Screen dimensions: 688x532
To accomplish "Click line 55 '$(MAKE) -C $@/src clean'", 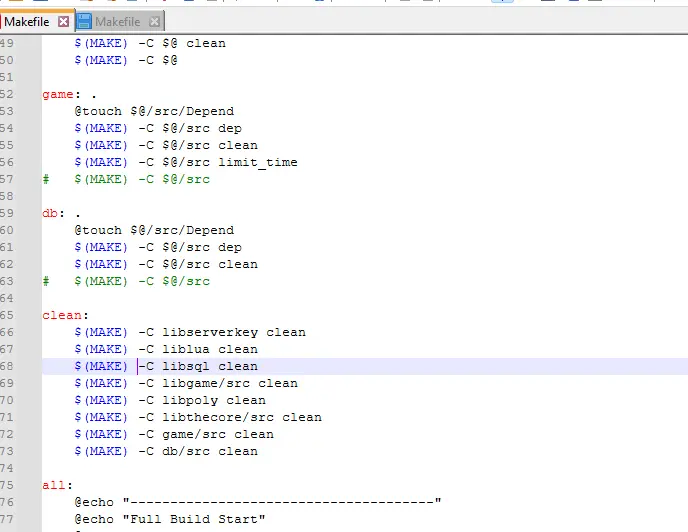I will (x=166, y=145).
